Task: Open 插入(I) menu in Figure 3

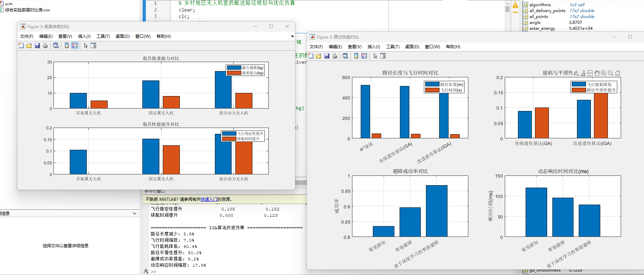Action: point(84,36)
